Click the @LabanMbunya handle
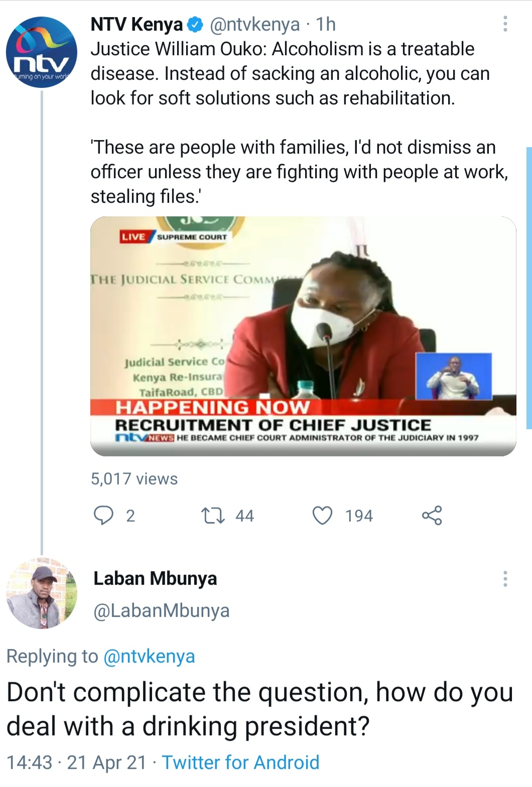The width and height of the screenshot is (532, 787). click(161, 610)
